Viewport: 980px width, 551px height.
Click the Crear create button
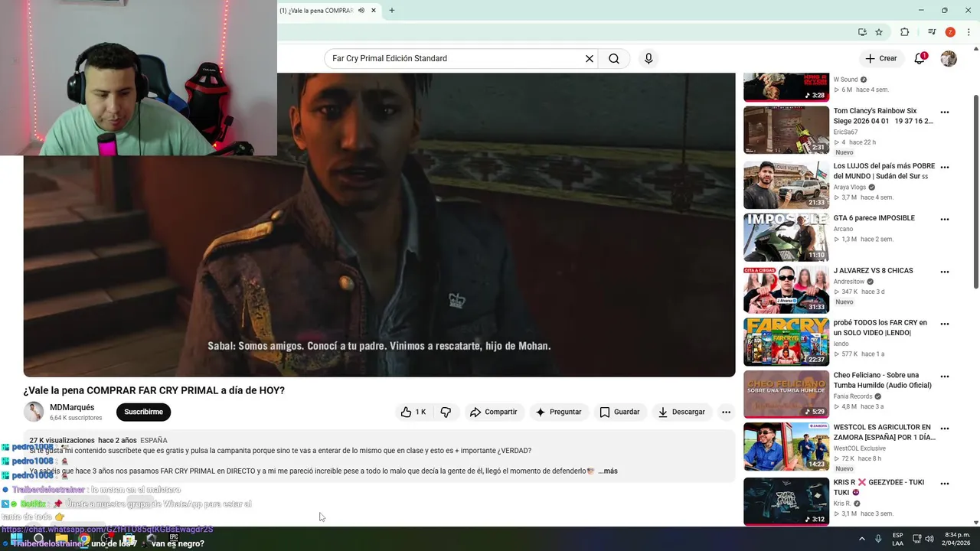point(880,58)
